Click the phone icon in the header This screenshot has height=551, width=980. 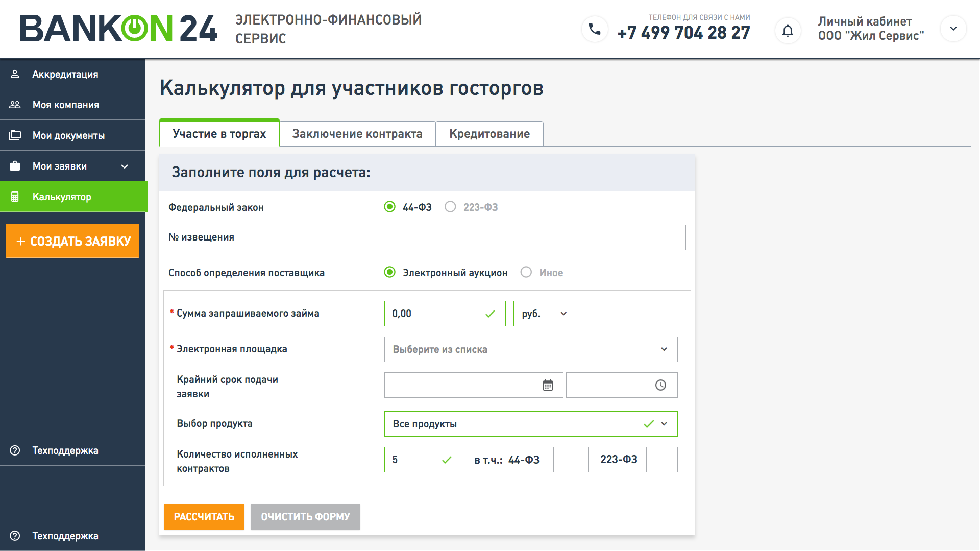click(x=595, y=30)
